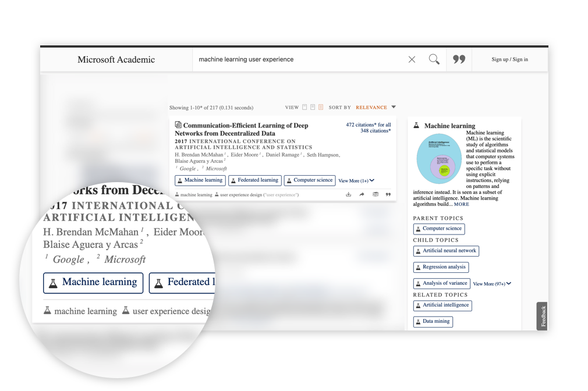The image size is (588, 391).
Task: Switch to the most compact view icon
Action: point(304,107)
